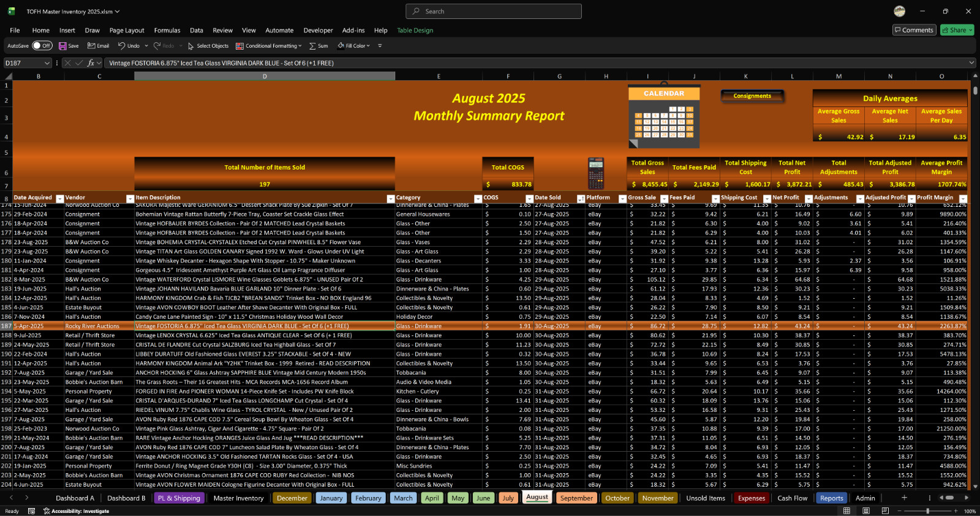Viewport: 980px width, 516px height.
Task: Click zoom in plus button
Action: click(x=956, y=511)
